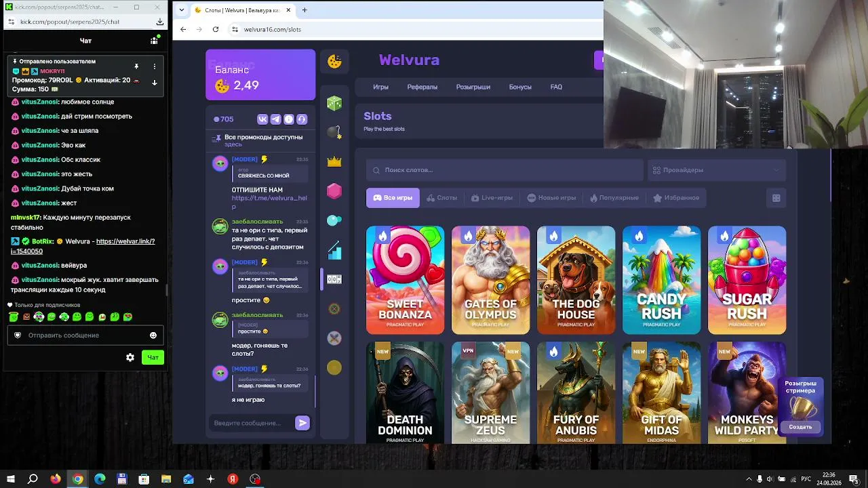This screenshot has height=488, width=868.
Task: Open the teal bubbles game icon
Action: 334,220
